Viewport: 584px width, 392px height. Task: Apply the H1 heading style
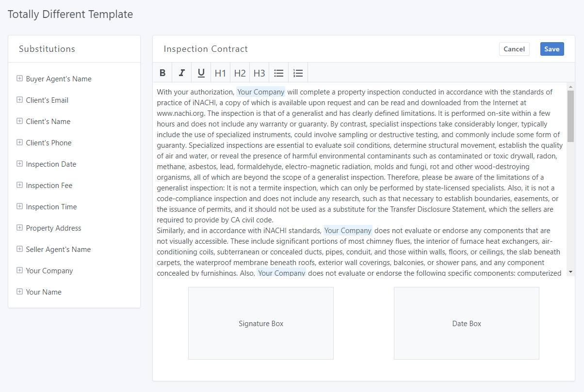click(220, 73)
